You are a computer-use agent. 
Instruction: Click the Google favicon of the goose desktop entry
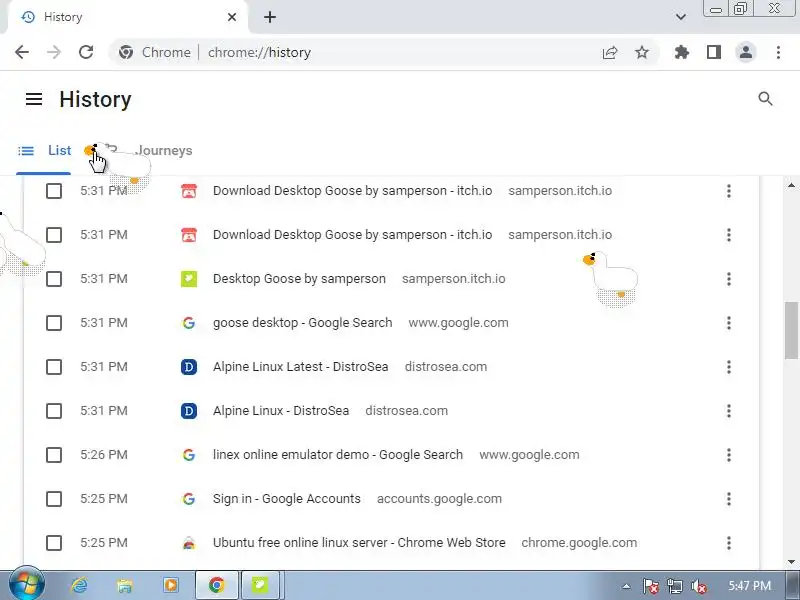pos(189,323)
